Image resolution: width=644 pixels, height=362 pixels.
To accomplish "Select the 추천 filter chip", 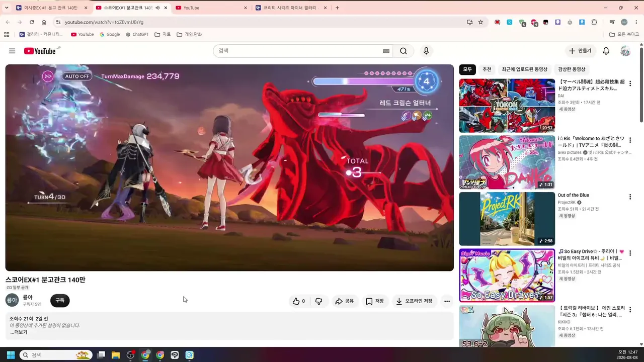I will tap(487, 69).
